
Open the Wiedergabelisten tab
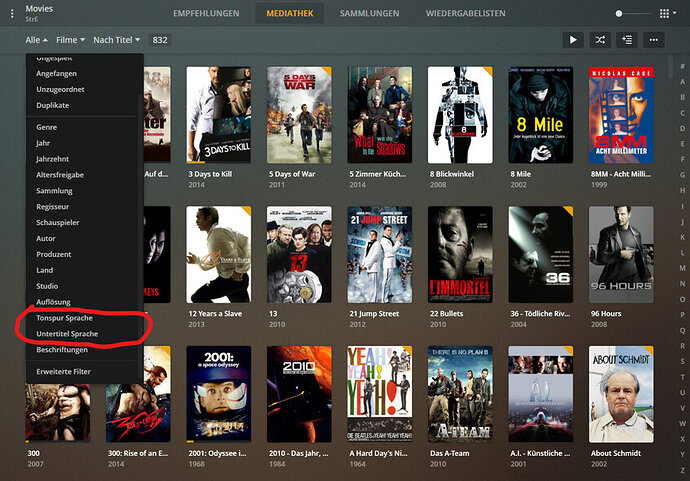466,13
